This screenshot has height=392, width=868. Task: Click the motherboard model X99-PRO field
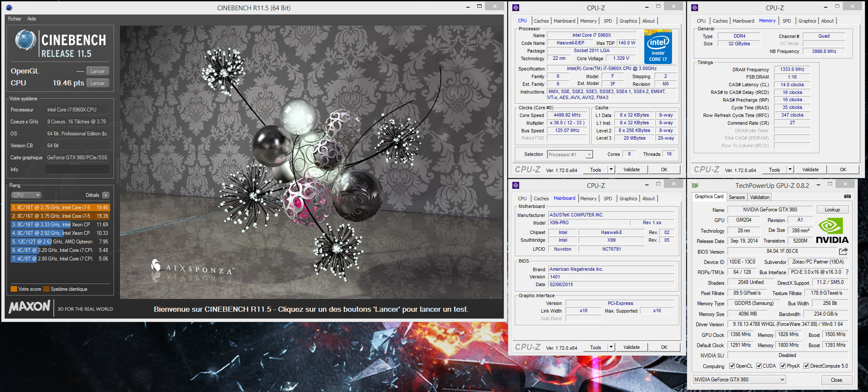tap(589, 222)
